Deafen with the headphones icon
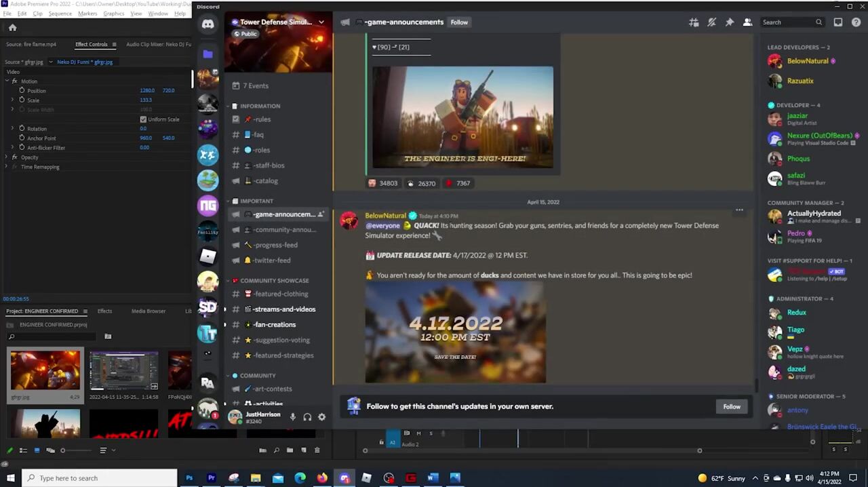 point(307,417)
